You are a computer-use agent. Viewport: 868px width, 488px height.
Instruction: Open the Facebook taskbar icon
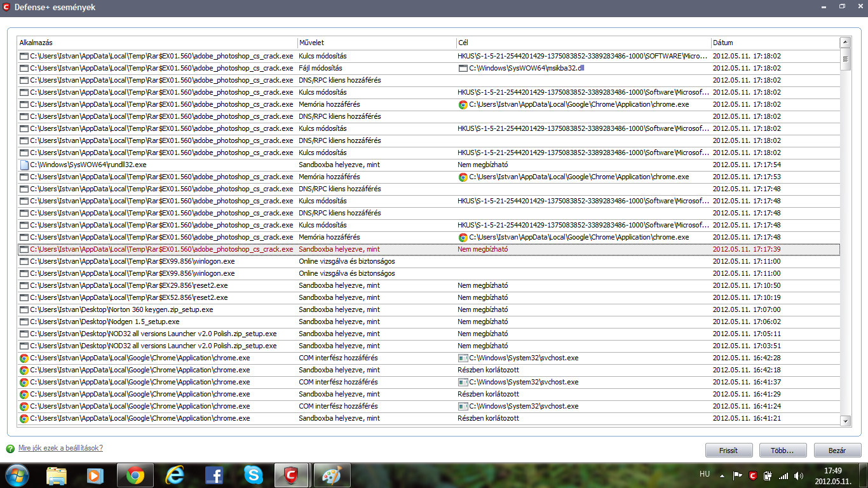tap(214, 475)
